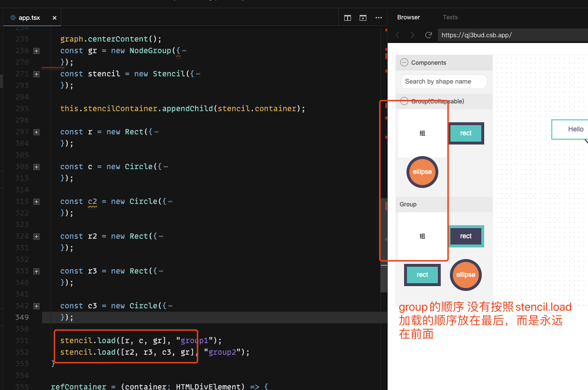Click the Hello node on the canvas
588x390 pixels.
(575, 129)
